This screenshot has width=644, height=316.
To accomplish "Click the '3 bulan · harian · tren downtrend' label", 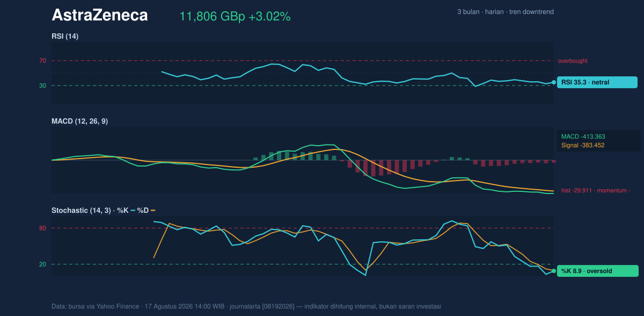I will [x=506, y=12].
